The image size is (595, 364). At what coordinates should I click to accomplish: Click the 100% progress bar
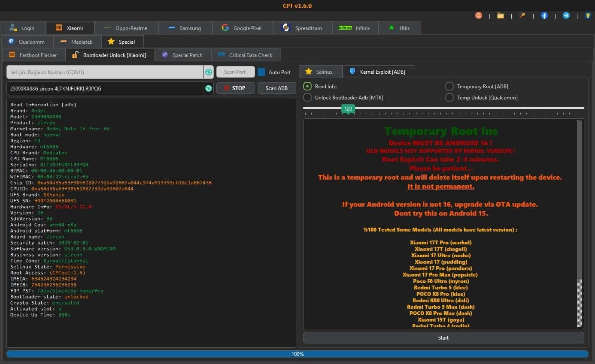pos(297,354)
